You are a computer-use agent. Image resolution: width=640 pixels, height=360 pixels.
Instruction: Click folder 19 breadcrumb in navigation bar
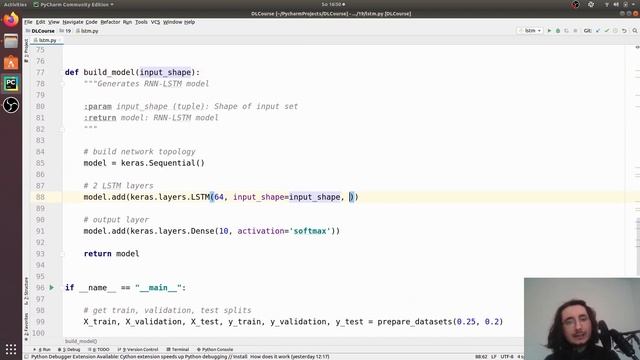[x=65, y=31]
